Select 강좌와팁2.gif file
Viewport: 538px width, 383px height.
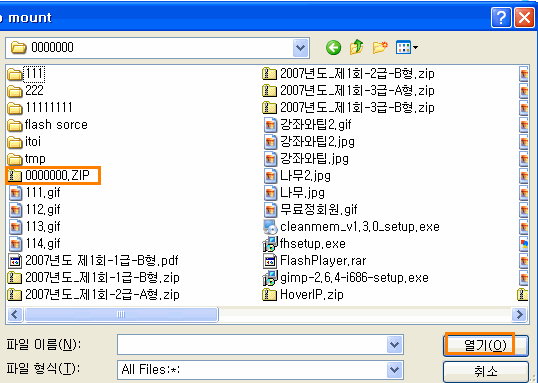point(307,125)
